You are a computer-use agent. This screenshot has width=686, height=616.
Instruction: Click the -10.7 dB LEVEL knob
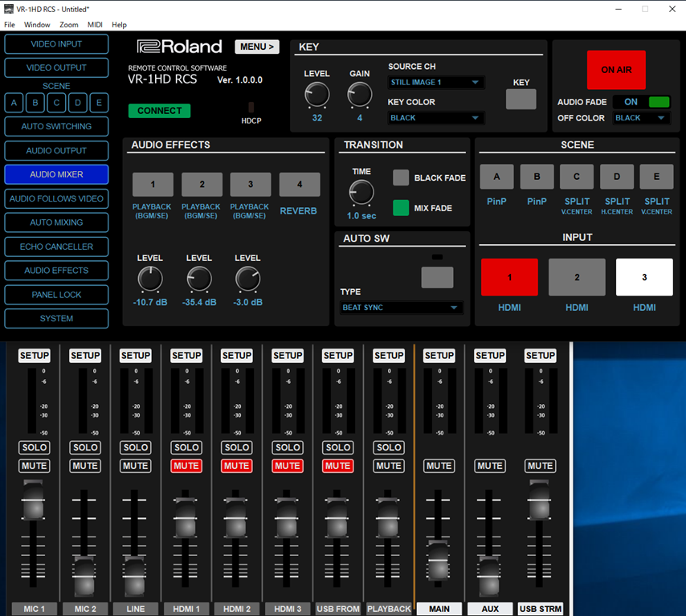coord(150,279)
